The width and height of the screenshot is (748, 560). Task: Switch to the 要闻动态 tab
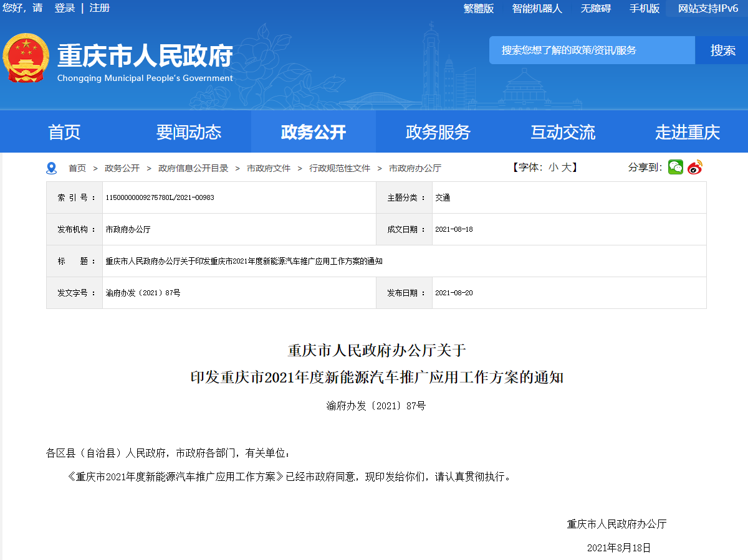point(189,131)
